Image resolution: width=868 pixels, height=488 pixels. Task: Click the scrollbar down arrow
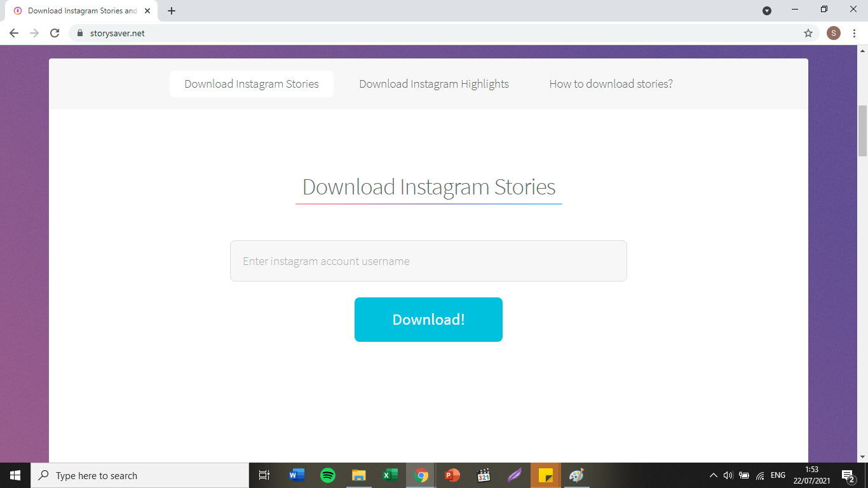coord(863,457)
